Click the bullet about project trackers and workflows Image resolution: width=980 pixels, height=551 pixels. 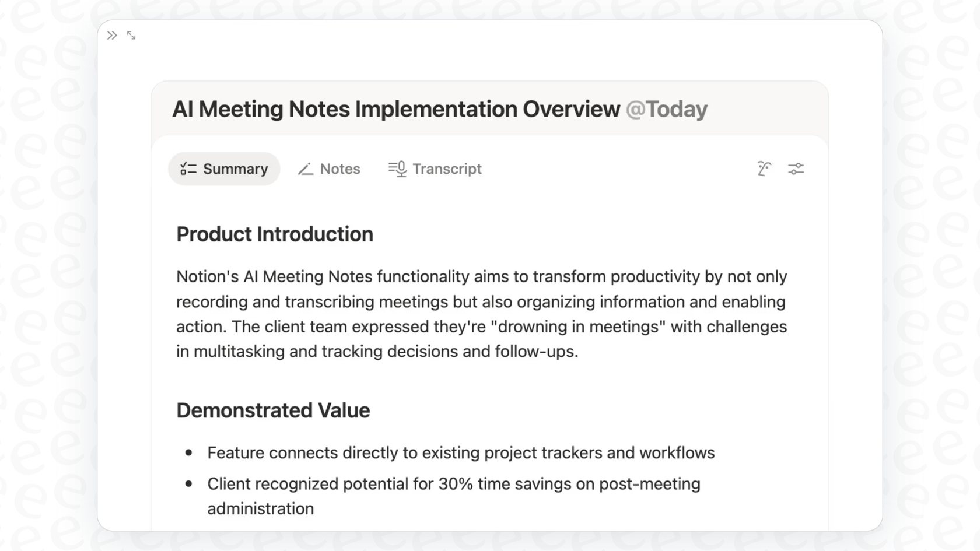(x=461, y=452)
